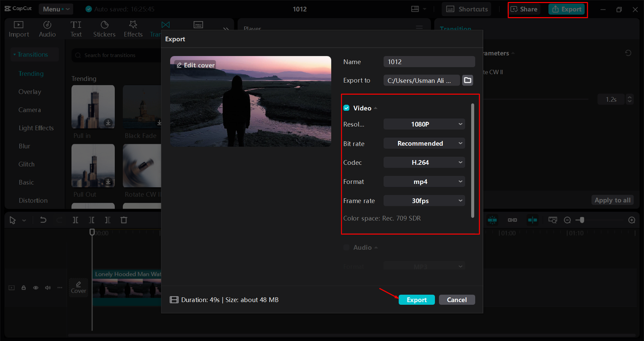Select the Camera transitions category
Screen dimensions: 644x341
click(30, 110)
